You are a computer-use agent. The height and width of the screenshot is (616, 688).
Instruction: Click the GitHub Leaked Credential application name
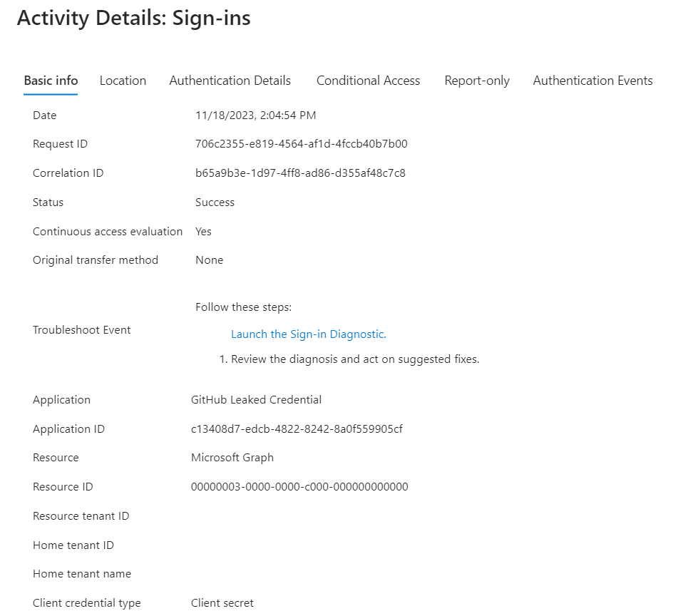(256, 400)
